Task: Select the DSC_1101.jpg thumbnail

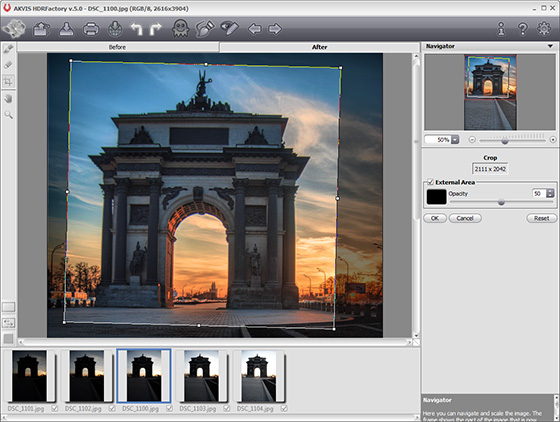Action: (x=29, y=376)
